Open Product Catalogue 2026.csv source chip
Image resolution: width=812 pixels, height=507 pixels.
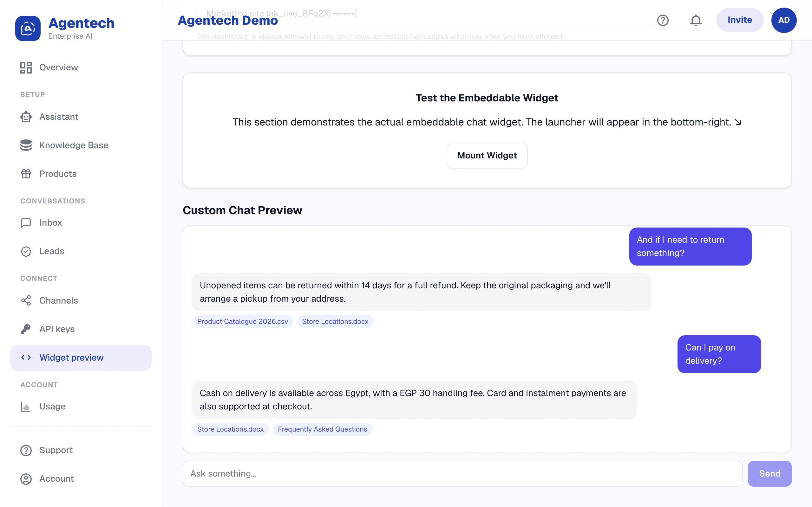coord(243,321)
